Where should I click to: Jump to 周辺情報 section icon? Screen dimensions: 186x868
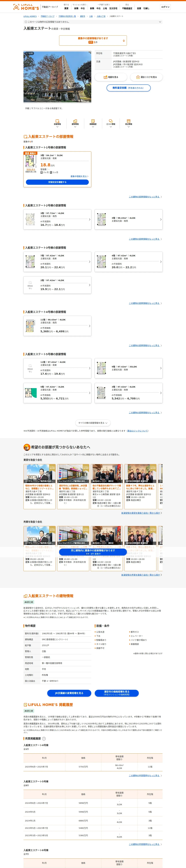click(x=129, y=121)
